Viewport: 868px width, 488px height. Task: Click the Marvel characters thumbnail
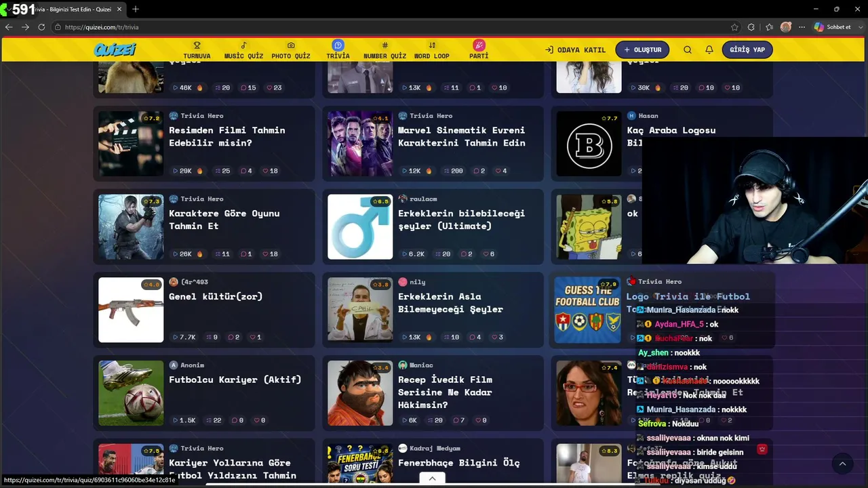(360, 144)
